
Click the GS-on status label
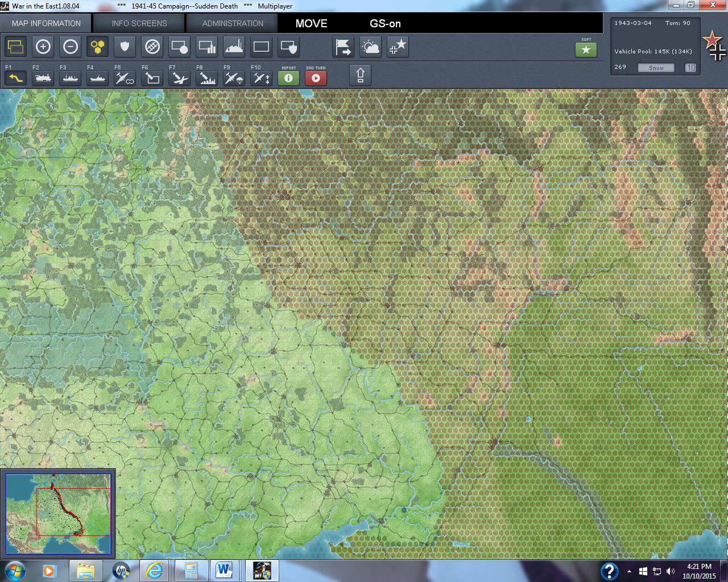(385, 23)
